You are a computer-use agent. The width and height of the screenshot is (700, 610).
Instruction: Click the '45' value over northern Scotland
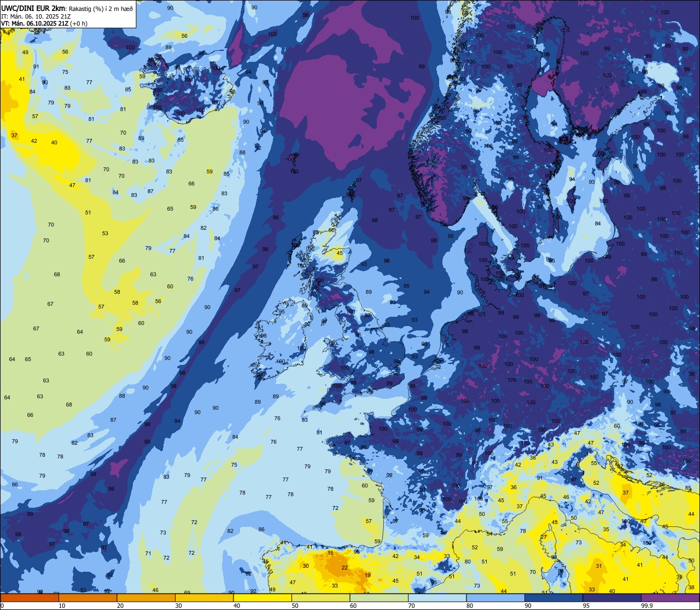click(340, 253)
